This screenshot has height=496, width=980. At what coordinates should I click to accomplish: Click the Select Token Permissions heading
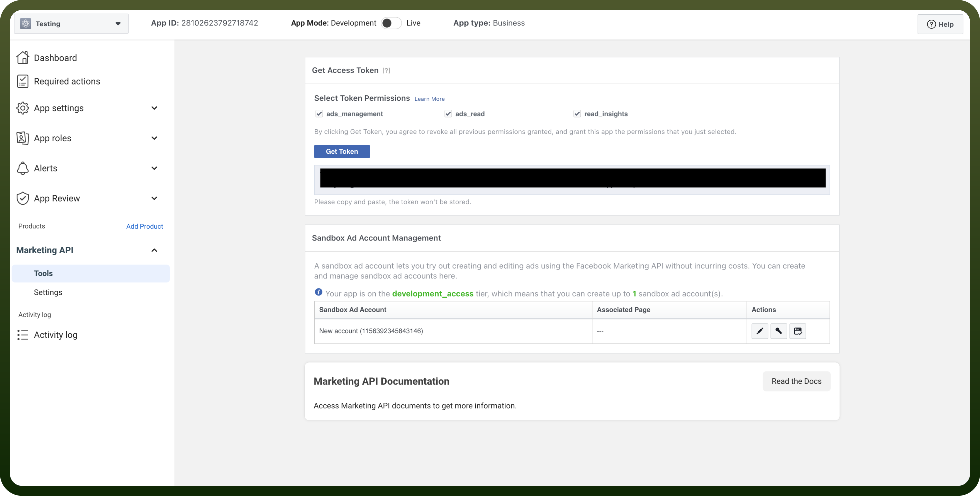(362, 98)
